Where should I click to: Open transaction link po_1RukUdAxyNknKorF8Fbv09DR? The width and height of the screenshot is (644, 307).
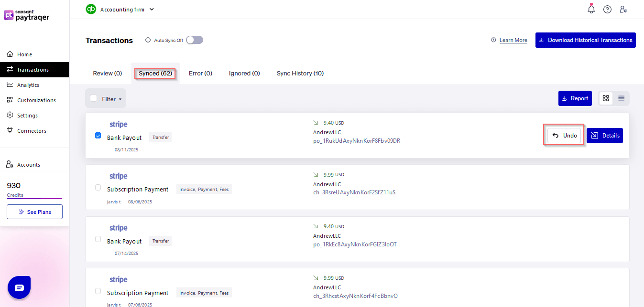coord(357,141)
